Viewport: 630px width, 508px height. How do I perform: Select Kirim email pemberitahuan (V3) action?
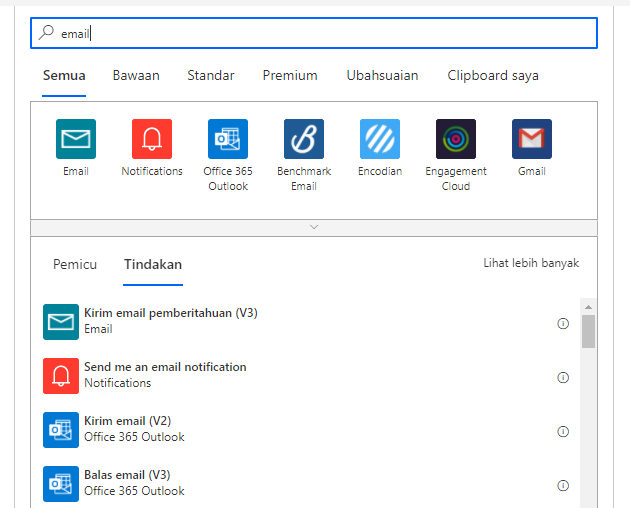coord(306,322)
